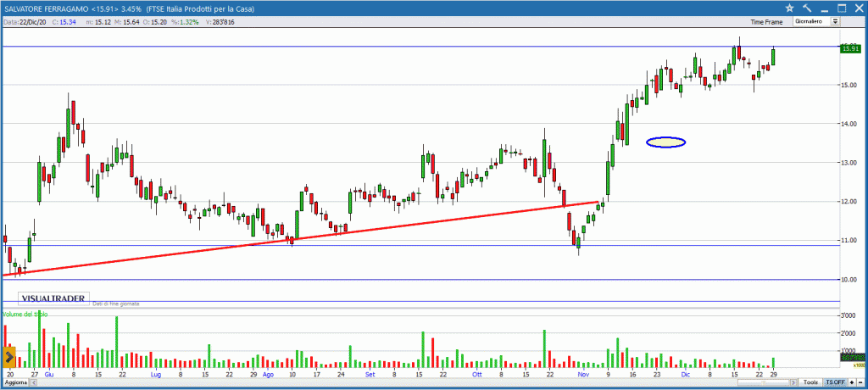This screenshot has width=868, height=390.
Task: Click the Time Frame label
Action: coord(766,22)
